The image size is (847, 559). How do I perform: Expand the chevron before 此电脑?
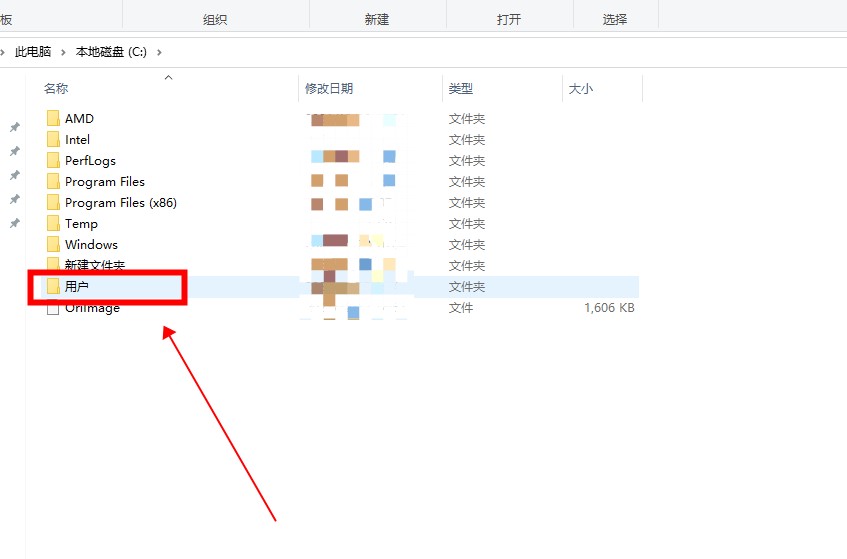pos(3,52)
